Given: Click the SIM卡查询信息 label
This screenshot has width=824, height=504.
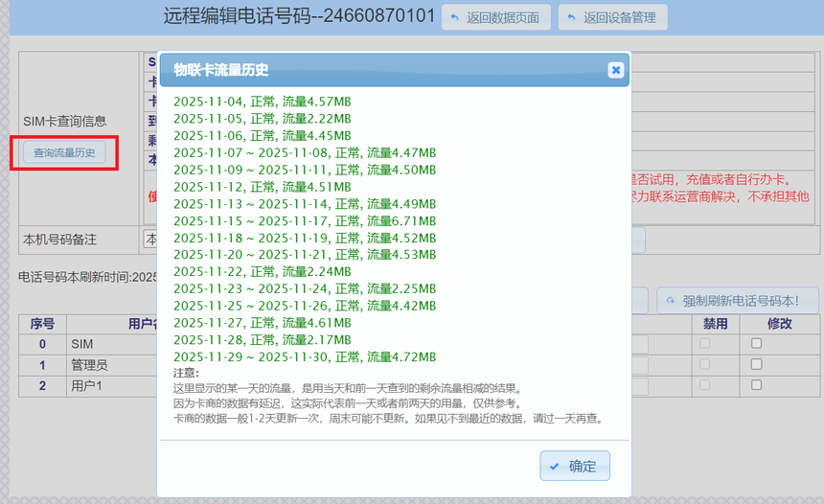Looking at the screenshot, I should pos(64,122).
